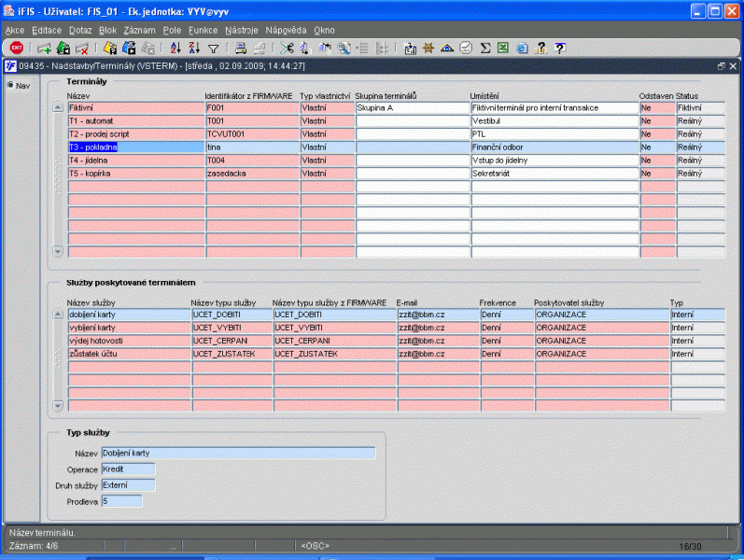Screen dimensions: 744x560
Task: Click the filter funnel icon
Action: click(x=213, y=48)
